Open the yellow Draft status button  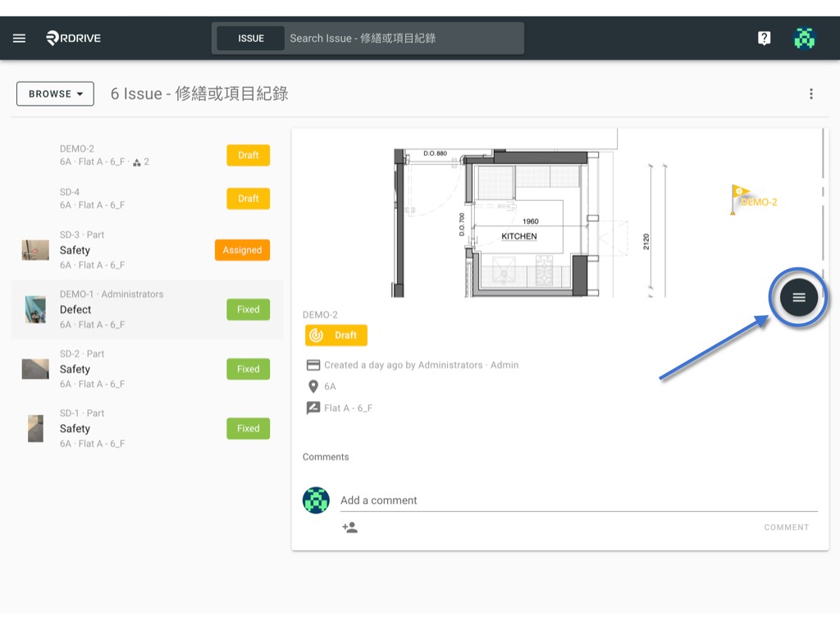point(336,336)
